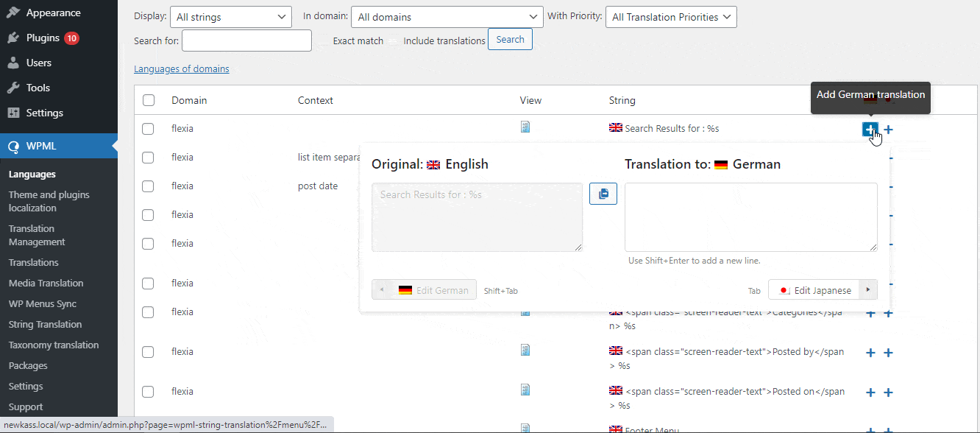Click the copy original to translation icon

[x=603, y=194]
